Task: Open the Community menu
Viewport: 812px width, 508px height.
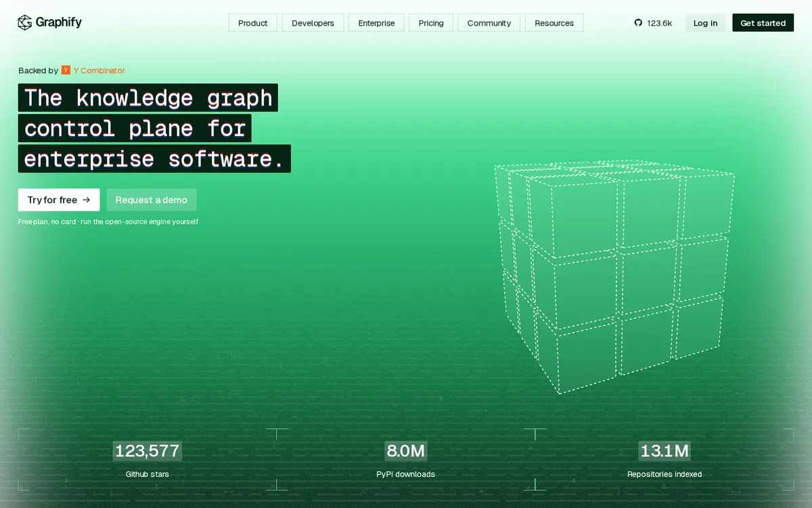Action: 489,23
